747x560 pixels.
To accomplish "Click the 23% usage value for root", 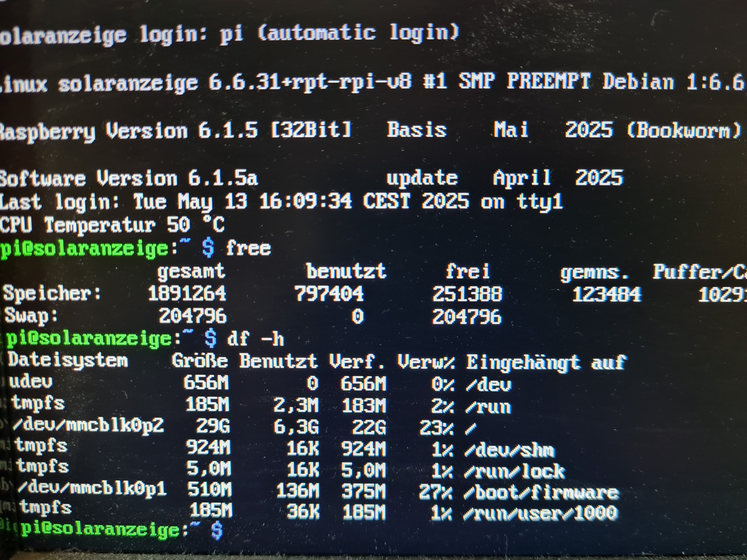I will point(436,428).
